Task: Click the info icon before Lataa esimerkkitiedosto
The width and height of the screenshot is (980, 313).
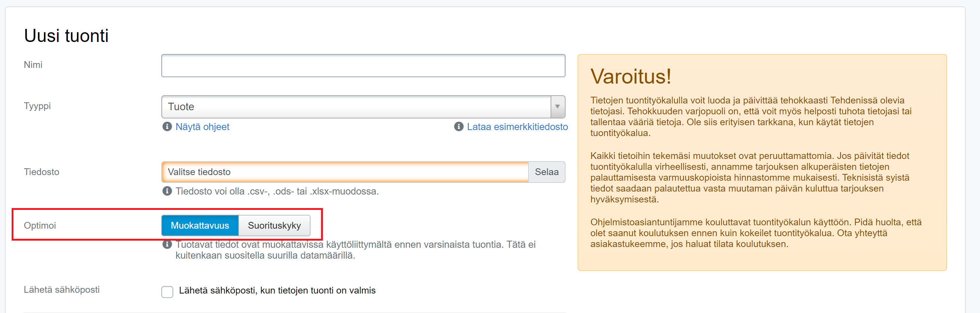Action: coord(458,127)
